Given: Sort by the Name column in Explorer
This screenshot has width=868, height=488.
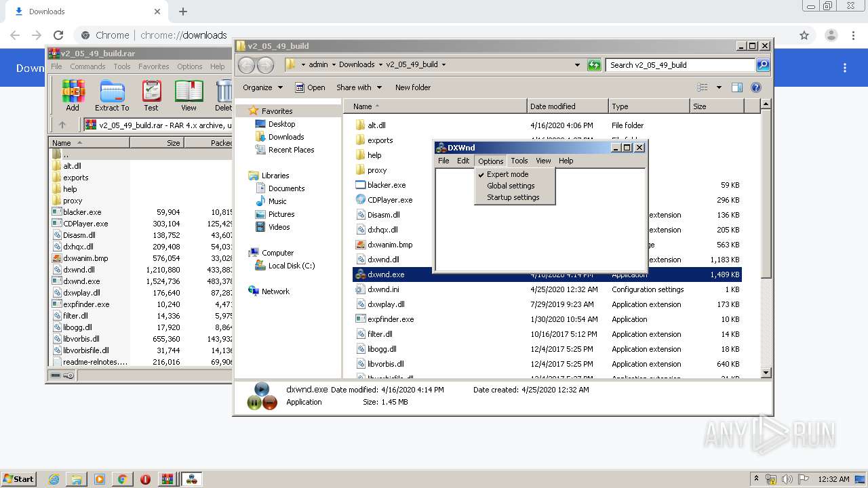Looking at the screenshot, I should click(435, 106).
